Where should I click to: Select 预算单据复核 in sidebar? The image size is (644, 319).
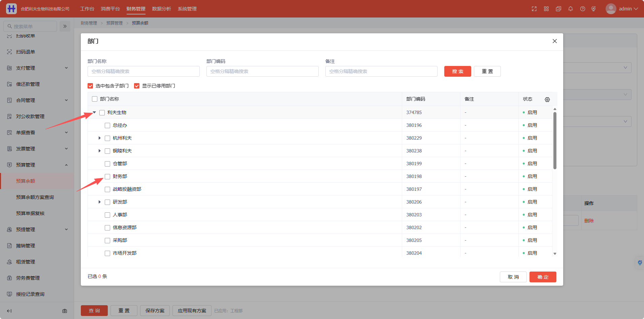click(30, 213)
